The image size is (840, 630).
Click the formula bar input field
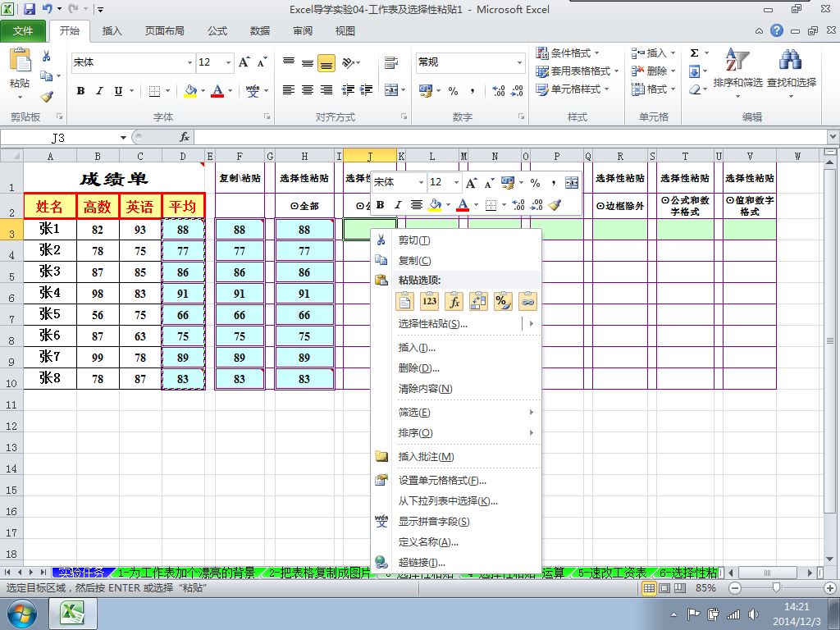pos(510,138)
